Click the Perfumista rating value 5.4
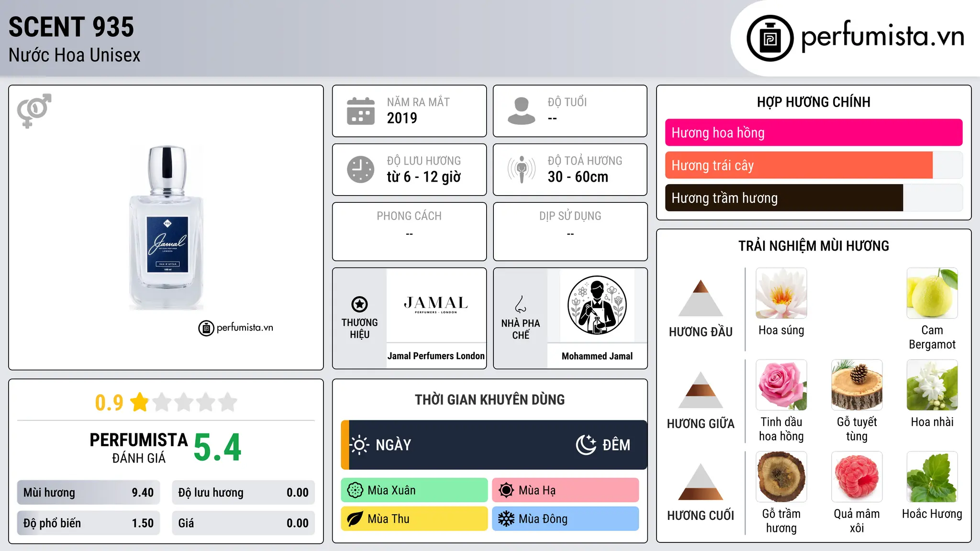Screen dimensions: 980x551 tap(217, 447)
